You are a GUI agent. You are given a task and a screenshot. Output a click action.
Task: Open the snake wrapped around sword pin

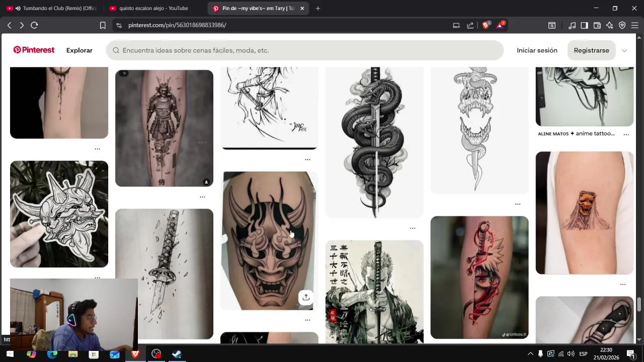click(x=374, y=142)
